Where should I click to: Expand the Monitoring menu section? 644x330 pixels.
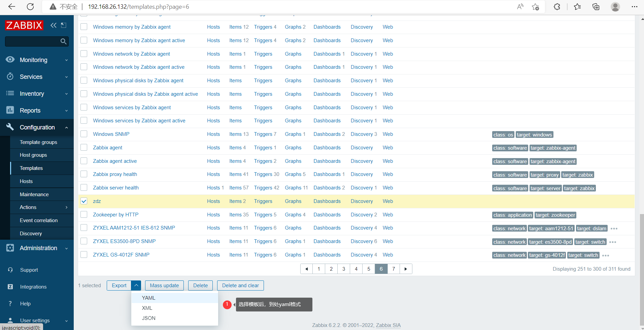66,60
